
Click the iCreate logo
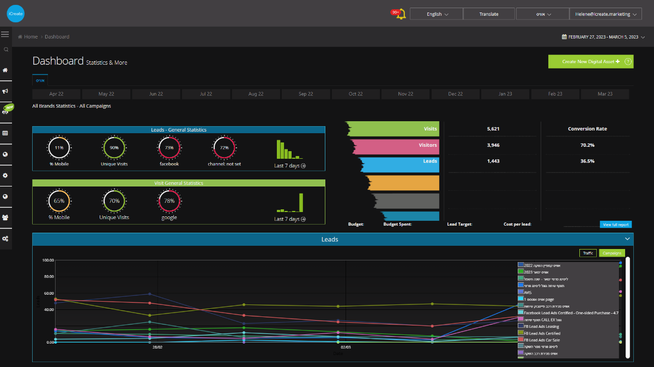click(15, 14)
